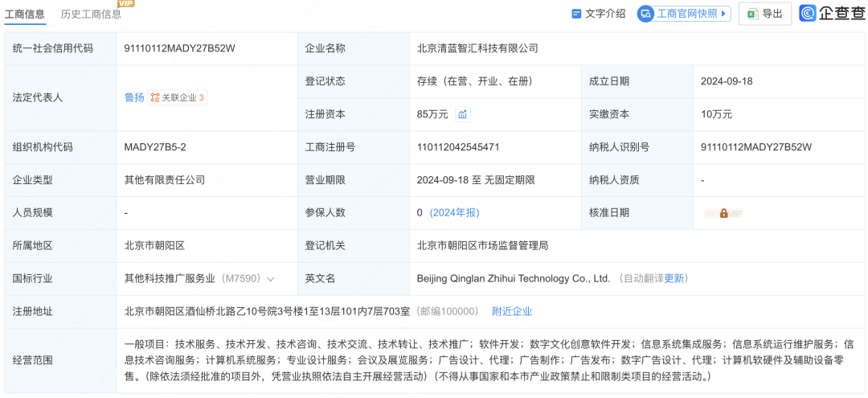Click the 文字介绍 document icon

(x=576, y=14)
